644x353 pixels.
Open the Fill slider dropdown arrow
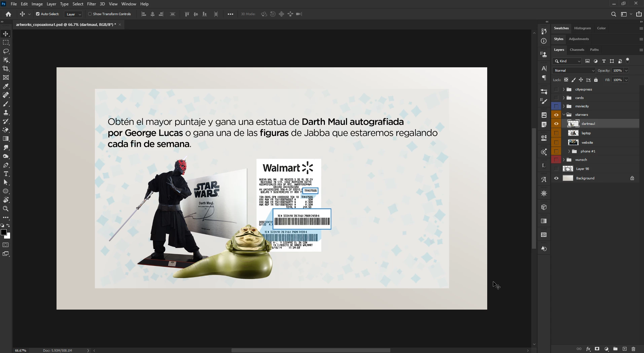pyautogui.click(x=626, y=80)
